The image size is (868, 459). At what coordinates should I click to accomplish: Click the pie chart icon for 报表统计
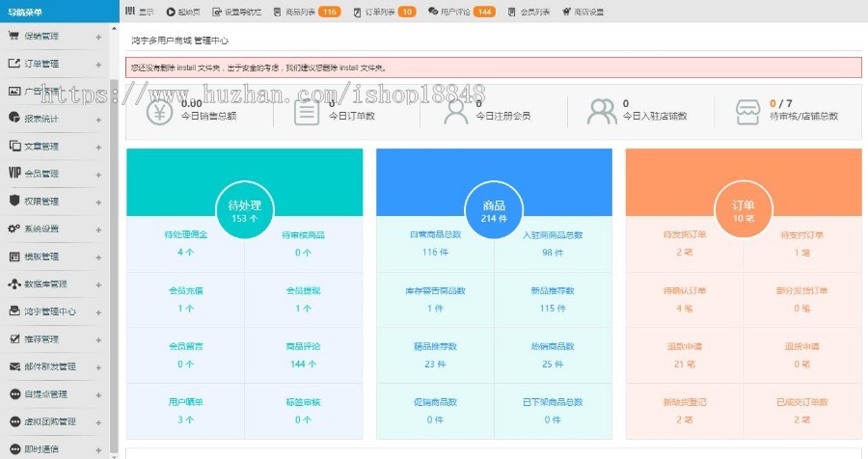[14, 118]
